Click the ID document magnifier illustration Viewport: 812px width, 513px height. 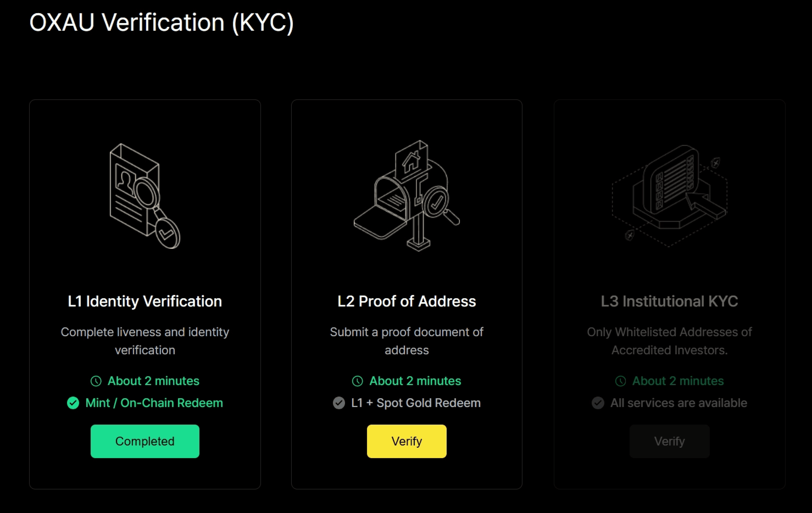pos(145,196)
